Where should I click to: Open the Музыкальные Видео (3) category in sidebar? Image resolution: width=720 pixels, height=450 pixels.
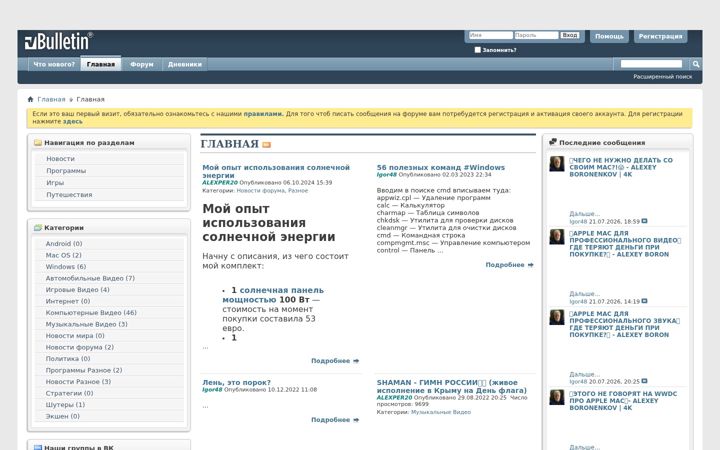(86, 324)
